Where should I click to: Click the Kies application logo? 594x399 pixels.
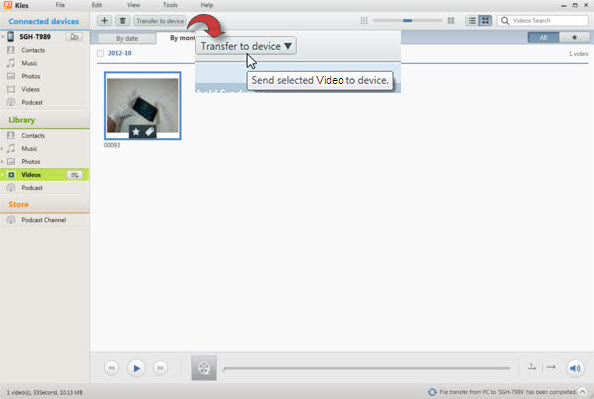(8, 5)
